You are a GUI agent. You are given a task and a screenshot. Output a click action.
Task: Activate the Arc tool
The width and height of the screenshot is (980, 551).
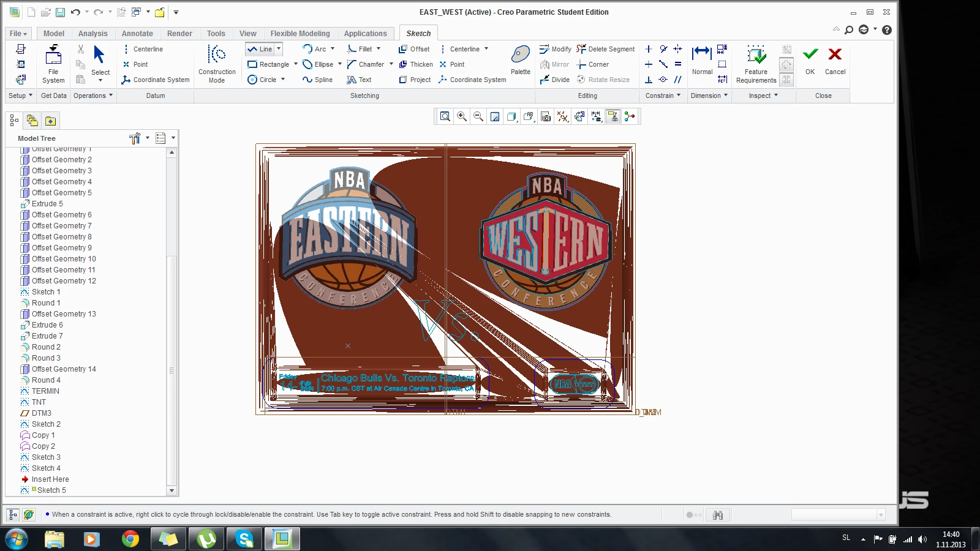[x=314, y=49]
